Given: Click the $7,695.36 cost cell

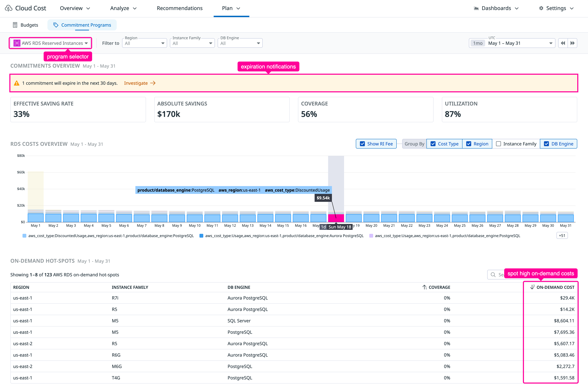Looking at the screenshot, I should click(x=564, y=332).
